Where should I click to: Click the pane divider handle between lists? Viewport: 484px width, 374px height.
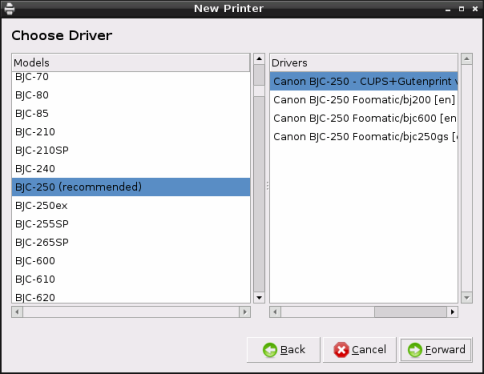coord(267,186)
